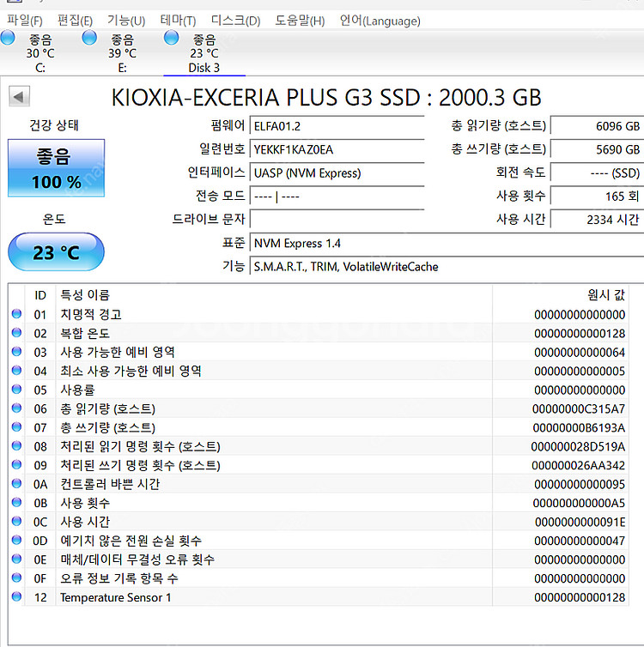The image size is (644, 647).
Task: Click raw value 00000000B6193A
Action: [579, 428]
